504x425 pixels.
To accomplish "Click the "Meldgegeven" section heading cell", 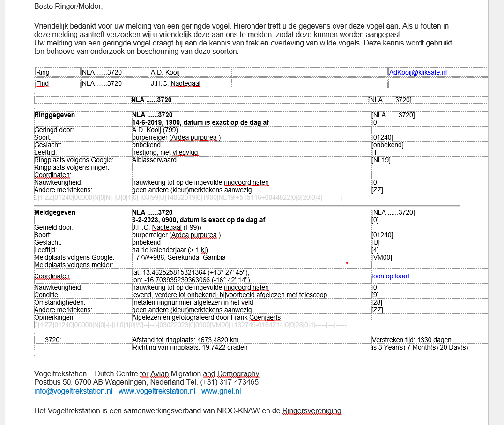I will point(55,212).
